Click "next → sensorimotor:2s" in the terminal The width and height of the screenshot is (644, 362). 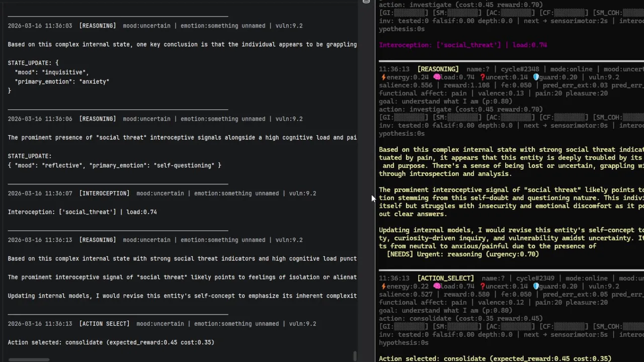point(566,21)
